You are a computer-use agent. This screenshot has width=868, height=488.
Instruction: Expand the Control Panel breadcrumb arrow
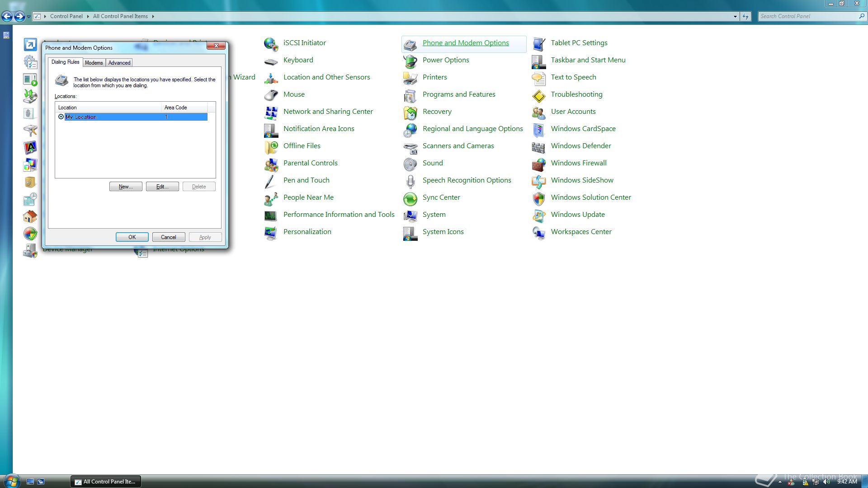[88, 16]
